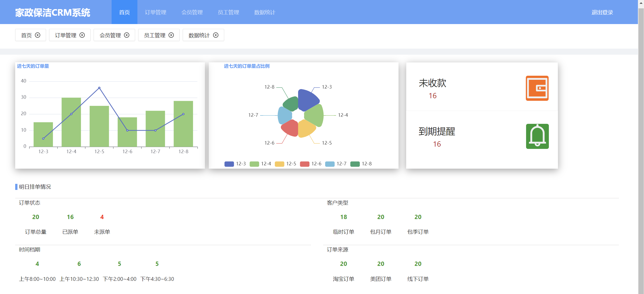Click the 包季订单 label
This screenshot has height=294, width=644.
(x=418, y=232)
